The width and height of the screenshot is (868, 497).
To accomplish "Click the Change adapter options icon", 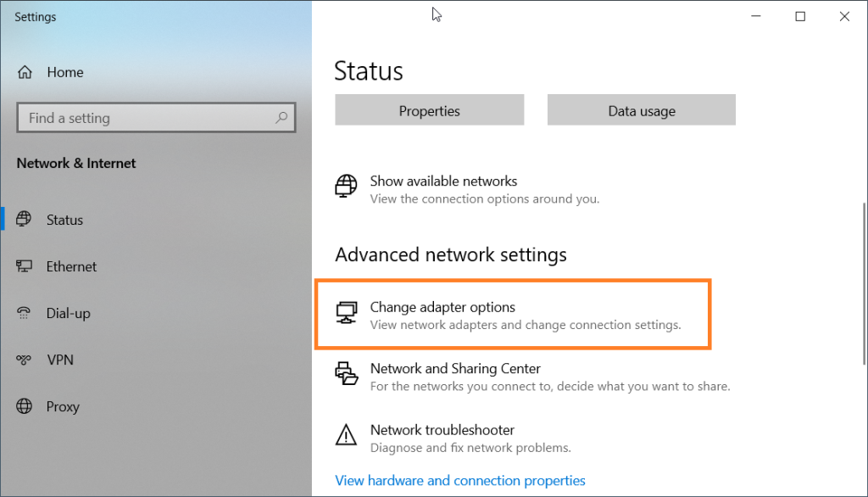I will pyautogui.click(x=346, y=313).
